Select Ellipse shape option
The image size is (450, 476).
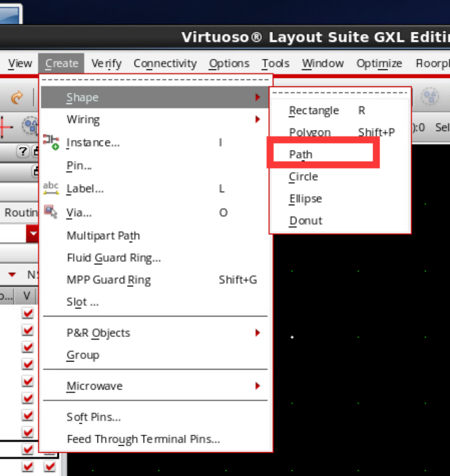click(340, 199)
